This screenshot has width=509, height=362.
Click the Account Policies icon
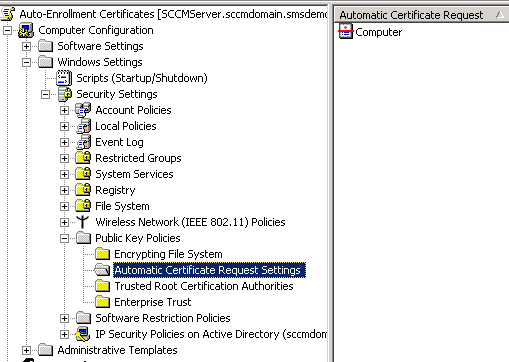(83, 110)
